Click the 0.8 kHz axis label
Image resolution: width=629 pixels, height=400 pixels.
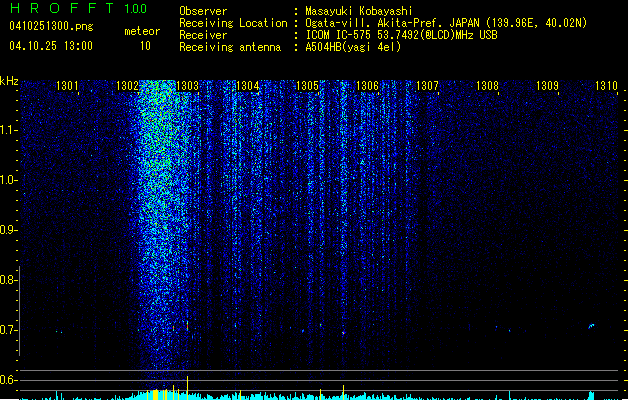pyautogui.click(x=8, y=280)
